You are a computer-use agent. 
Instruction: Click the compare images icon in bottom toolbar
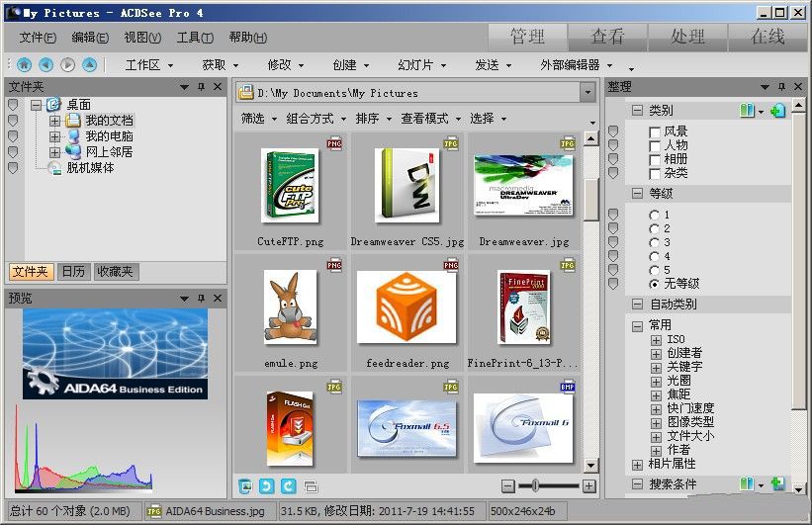tap(311, 486)
